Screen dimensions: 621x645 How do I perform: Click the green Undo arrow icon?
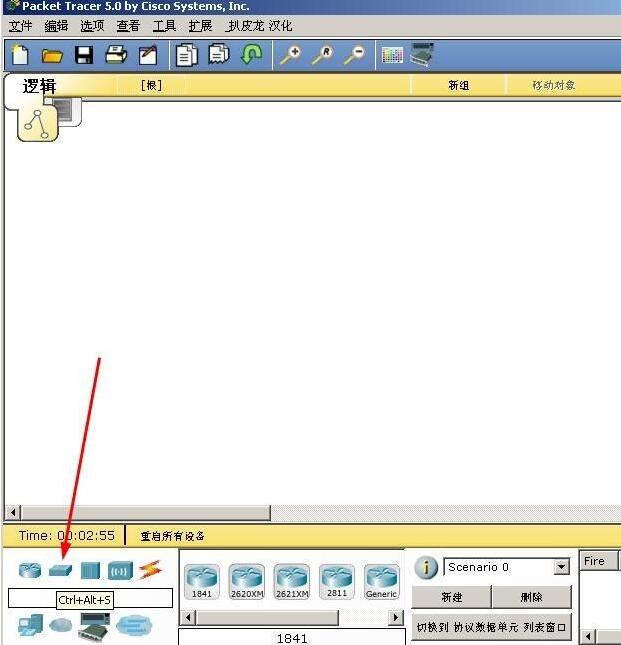tap(251, 54)
